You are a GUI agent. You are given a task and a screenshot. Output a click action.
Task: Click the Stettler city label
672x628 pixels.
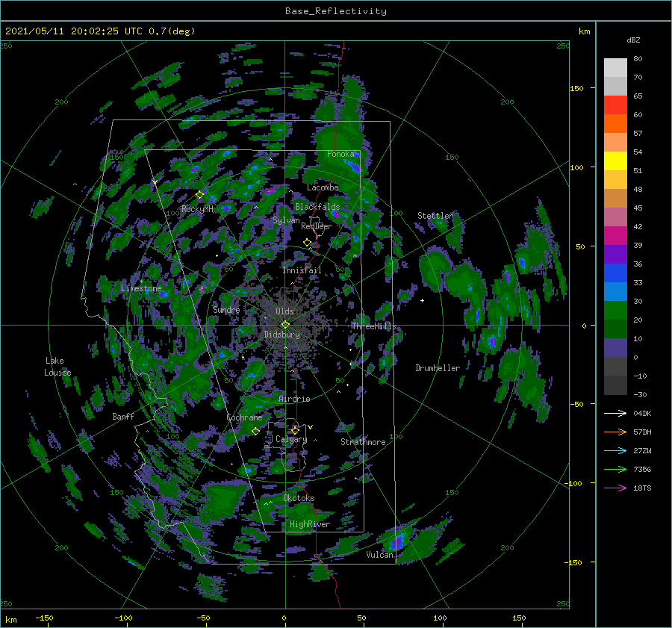point(435,216)
